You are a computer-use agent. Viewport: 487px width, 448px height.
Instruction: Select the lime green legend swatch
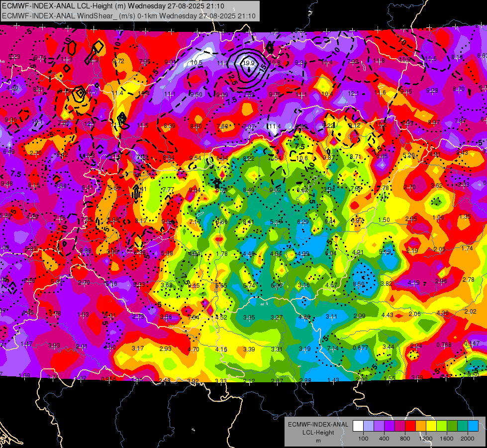tap(442, 426)
